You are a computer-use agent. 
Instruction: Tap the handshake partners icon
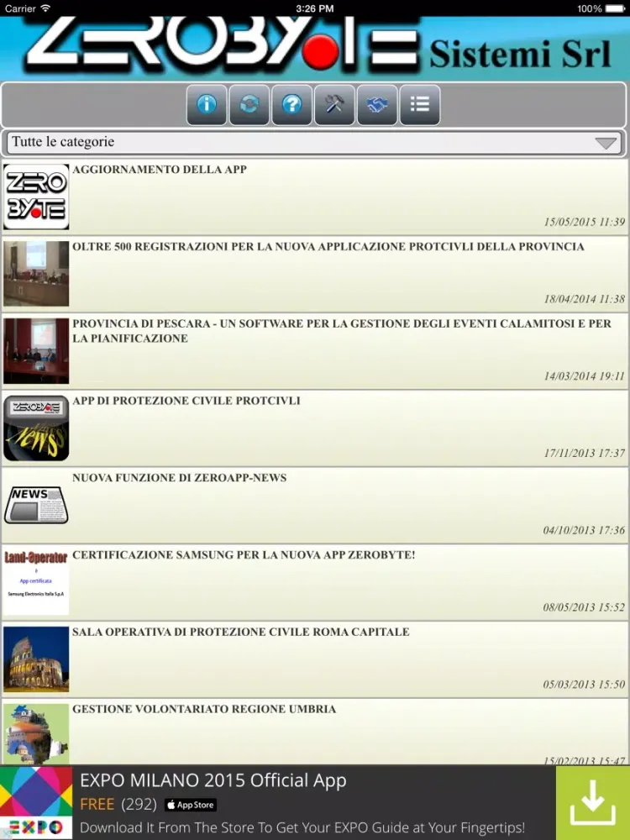tap(377, 104)
